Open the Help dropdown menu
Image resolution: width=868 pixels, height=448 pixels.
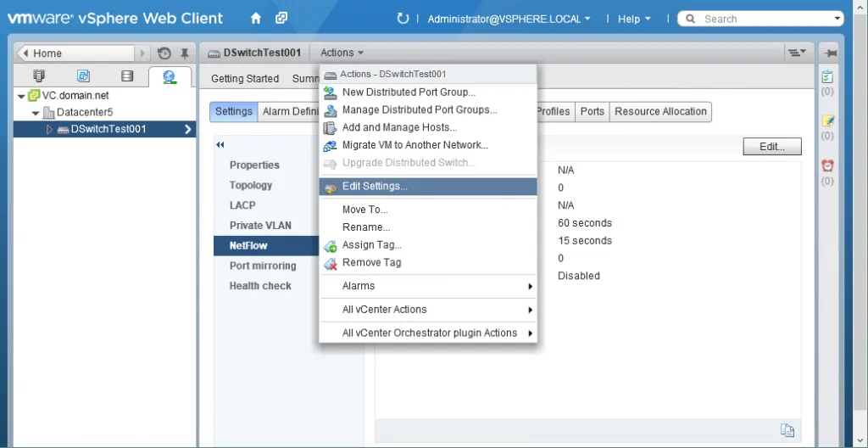[x=634, y=19]
